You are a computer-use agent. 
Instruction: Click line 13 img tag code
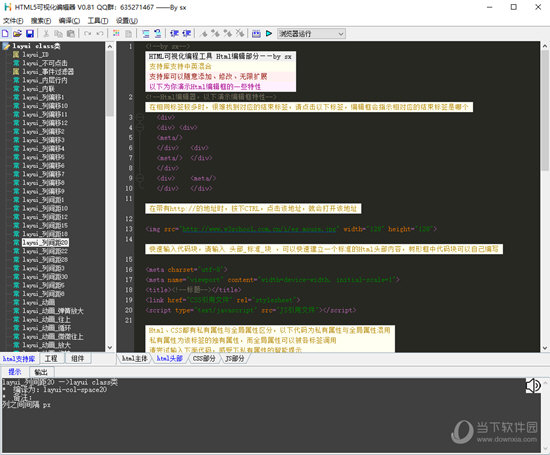point(291,229)
